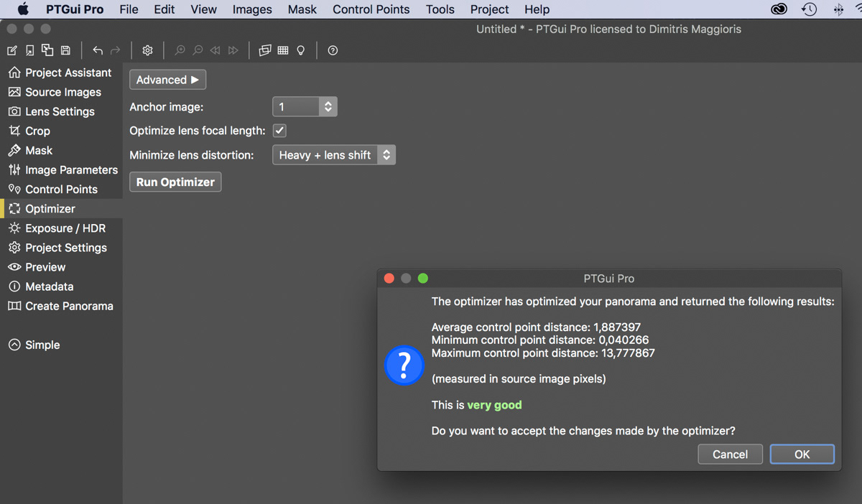Open the Control Points menu

pyautogui.click(x=371, y=9)
